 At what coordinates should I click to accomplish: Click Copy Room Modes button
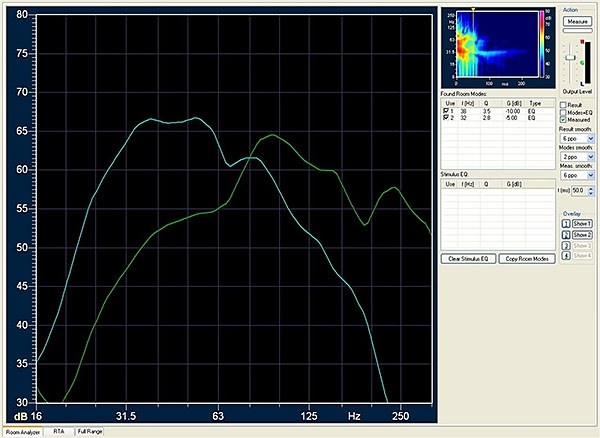tap(526, 259)
